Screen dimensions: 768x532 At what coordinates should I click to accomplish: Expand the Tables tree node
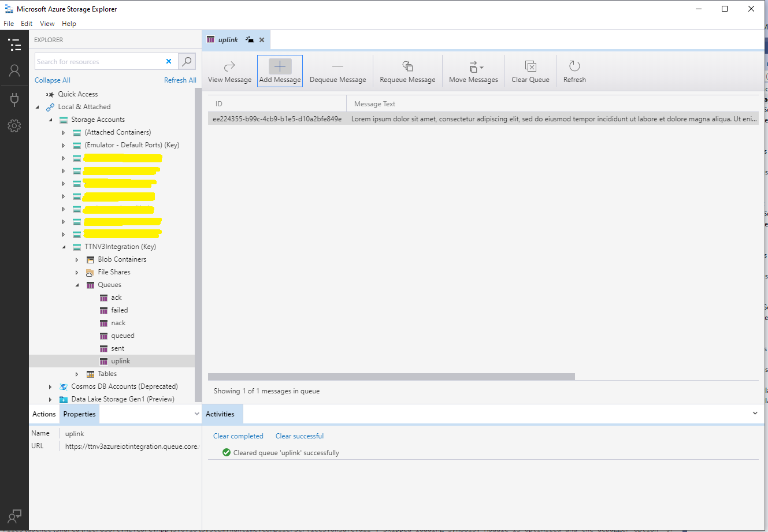pyautogui.click(x=77, y=374)
